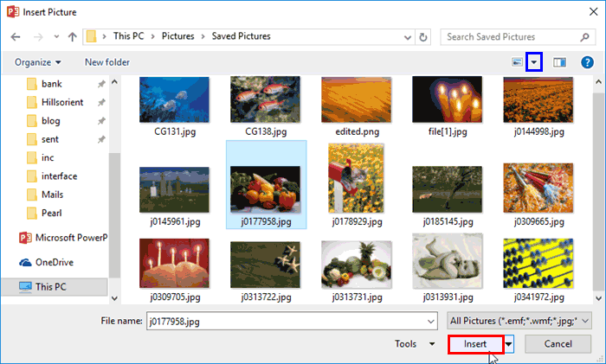This screenshot has width=606, height=364.
Task: Open the Tools dropdown menu
Action: click(x=415, y=344)
